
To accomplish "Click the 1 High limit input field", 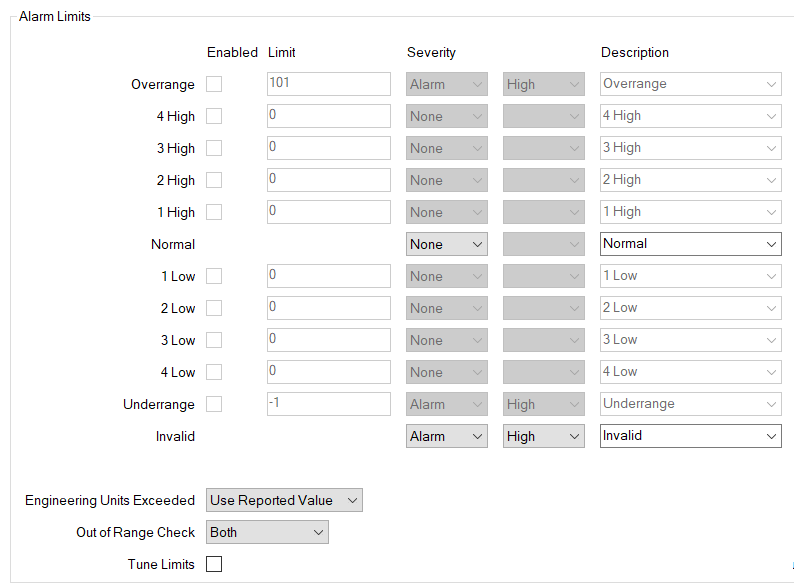I will pos(329,212).
